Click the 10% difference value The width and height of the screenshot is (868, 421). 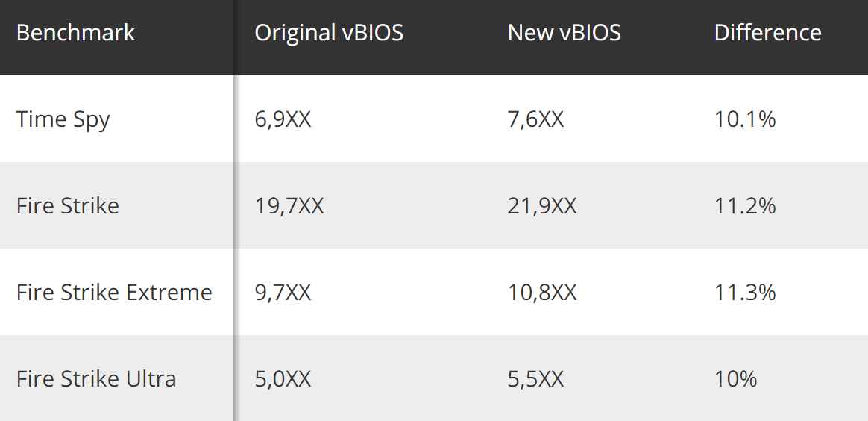click(735, 378)
